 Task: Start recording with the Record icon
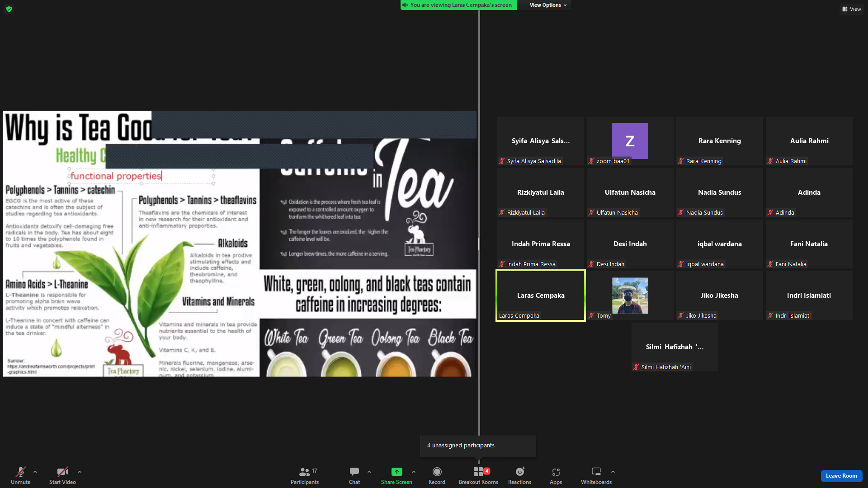pos(437,472)
